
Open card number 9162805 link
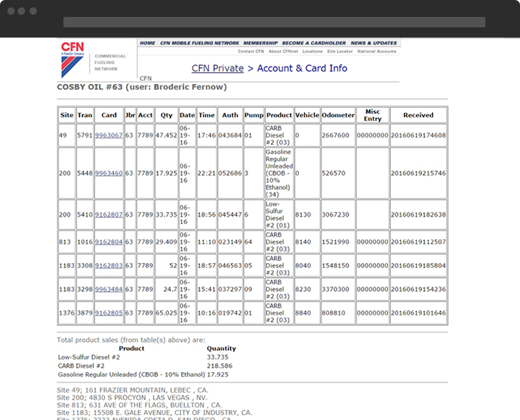coord(108,313)
